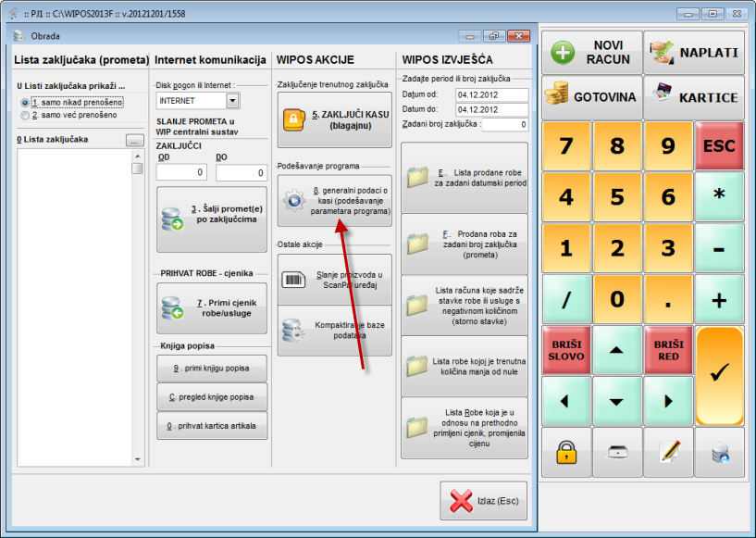Select radio option 'samo već prenošeno'
This screenshot has width=756, height=538.
coord(25,115)
